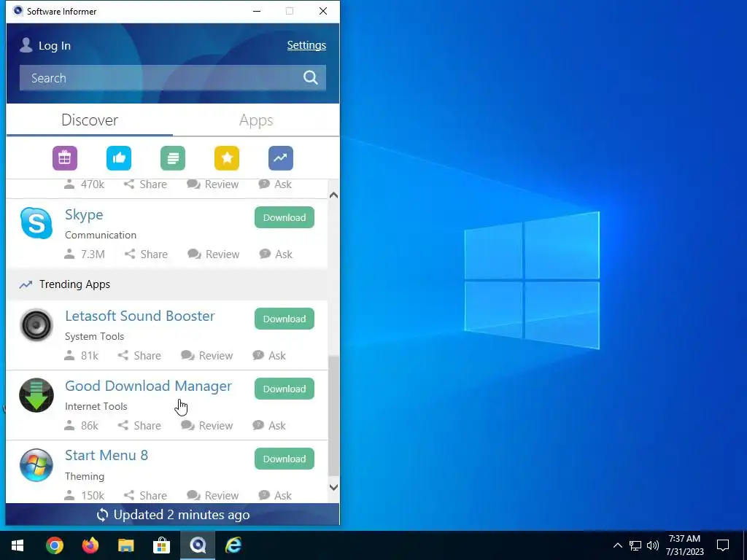Click the Software Informer taskbar icon

(197, 545)
